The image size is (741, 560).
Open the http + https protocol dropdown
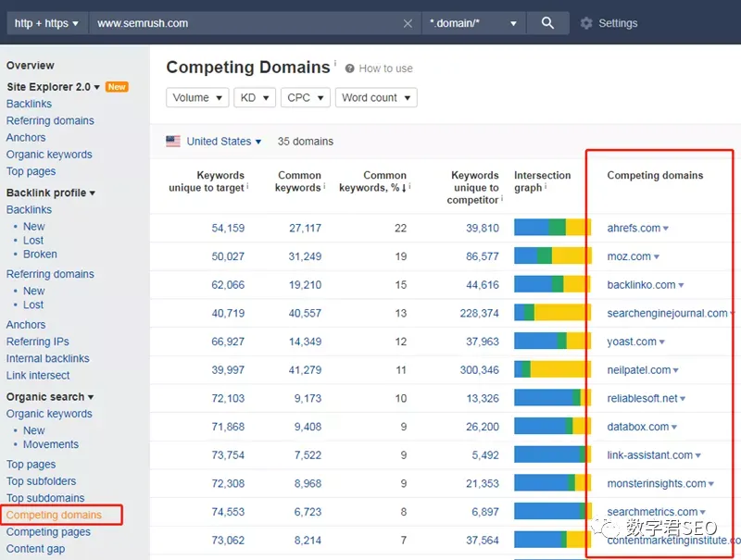46,23
